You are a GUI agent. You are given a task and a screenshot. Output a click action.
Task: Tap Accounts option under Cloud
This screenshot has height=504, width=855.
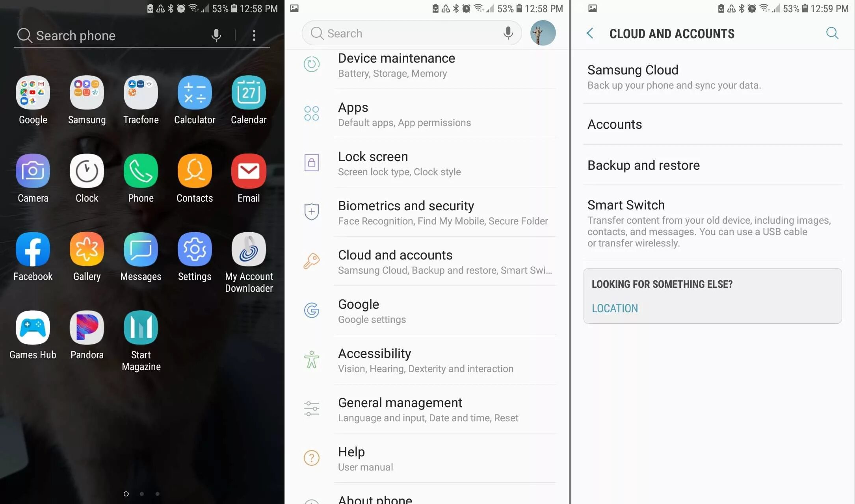(x=615, y=124)
